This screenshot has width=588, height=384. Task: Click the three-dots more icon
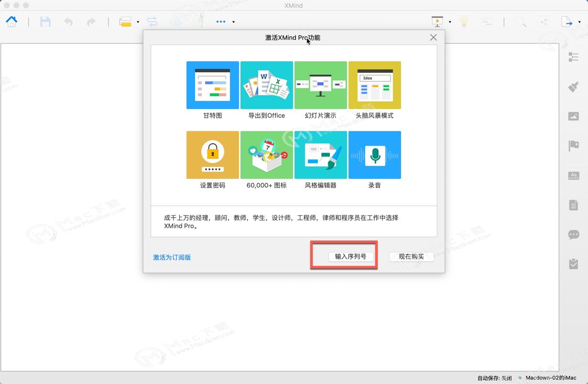pyautogui.click(x=221, y=22)
